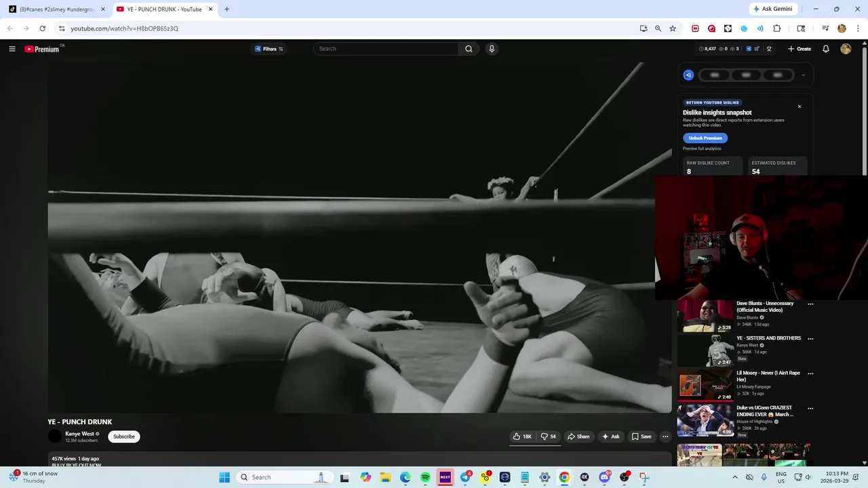Open the vidIQ Filters dropdown
The width and height of the screenshot is (868, 488).
pyautogui.click(x=269, y=49)
